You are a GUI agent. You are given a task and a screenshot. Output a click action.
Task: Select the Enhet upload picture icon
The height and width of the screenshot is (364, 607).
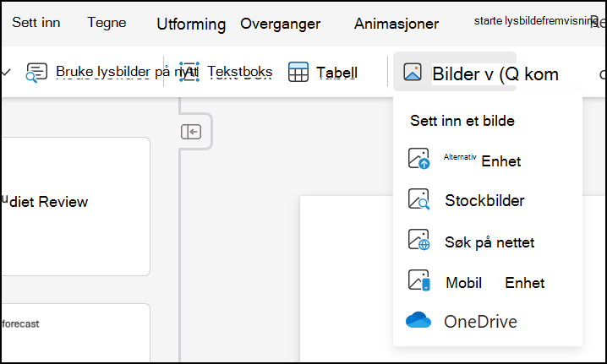click(x=418, y=159)
